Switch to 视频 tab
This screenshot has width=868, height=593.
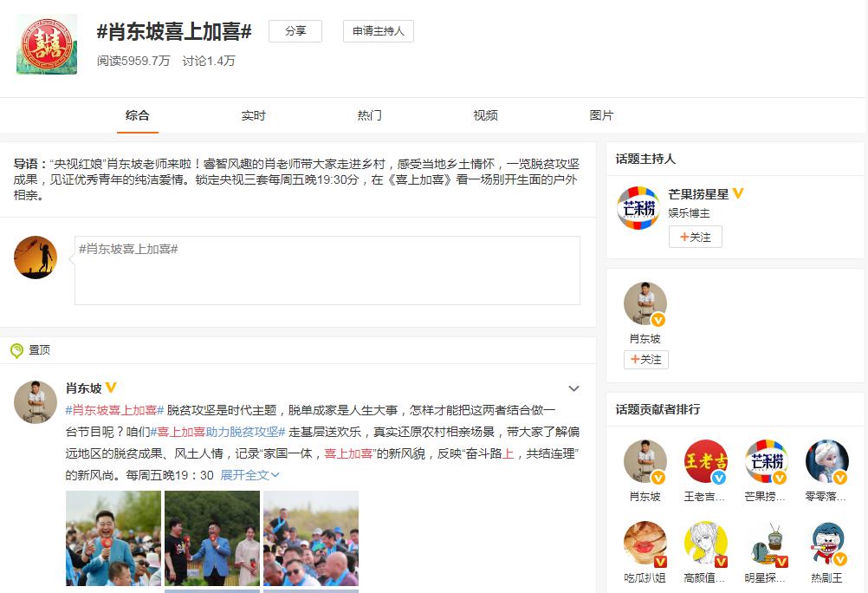coord(485,115)
